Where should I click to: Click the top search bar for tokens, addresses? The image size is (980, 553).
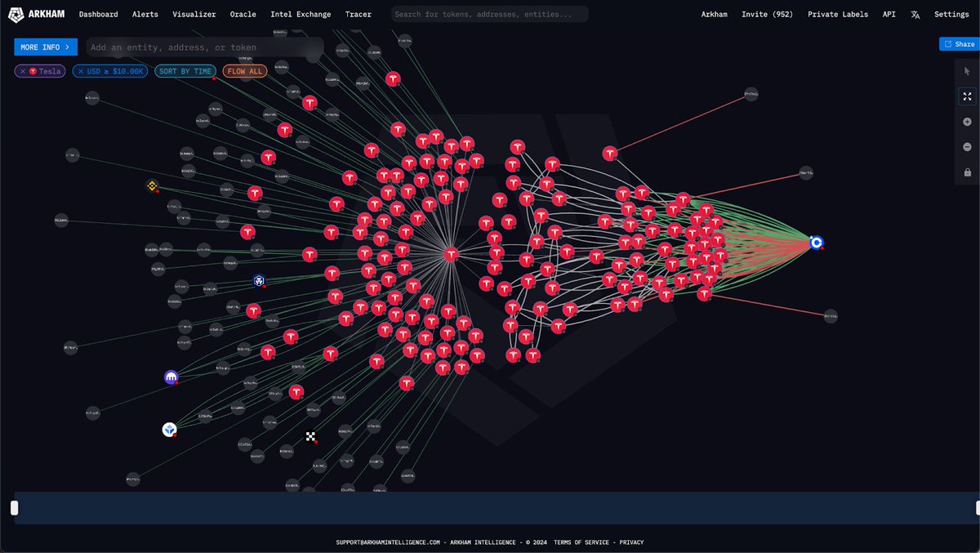tap(489, 14)
